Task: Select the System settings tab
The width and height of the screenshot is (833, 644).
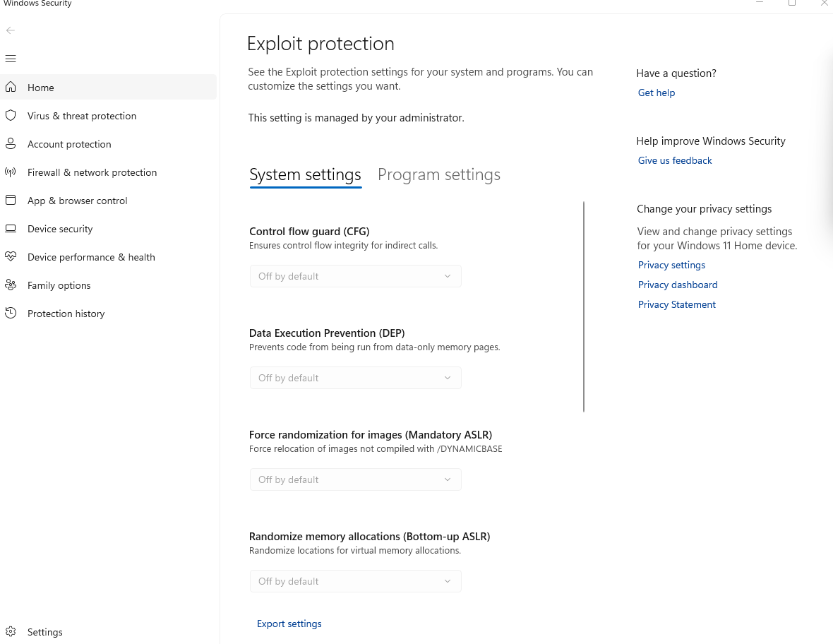Action: [x=305, y=175]
